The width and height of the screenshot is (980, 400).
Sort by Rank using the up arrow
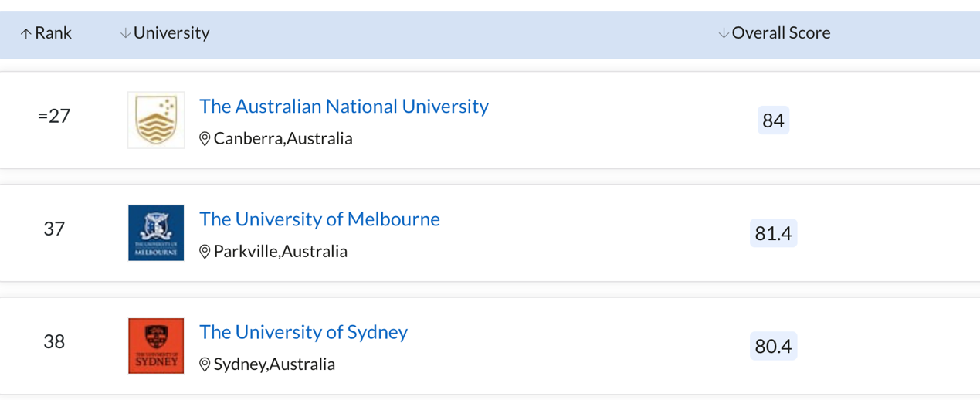[x=25, y=33]
